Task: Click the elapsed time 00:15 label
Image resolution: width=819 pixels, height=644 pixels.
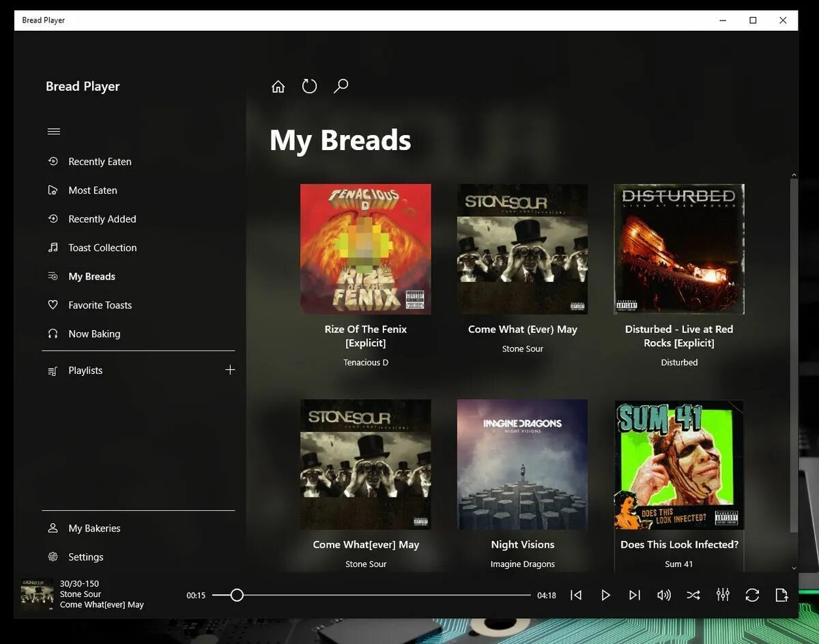Action: [x=196, y=596]
